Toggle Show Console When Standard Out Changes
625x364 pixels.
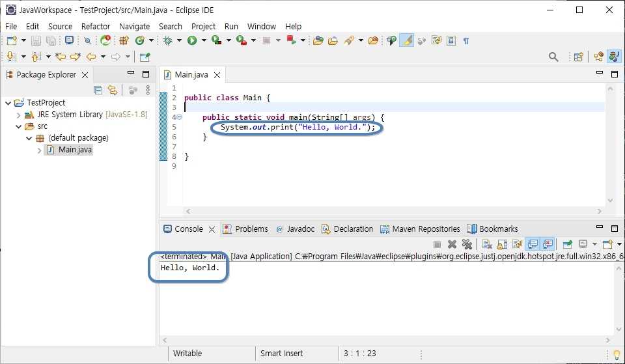click(533, 243)
